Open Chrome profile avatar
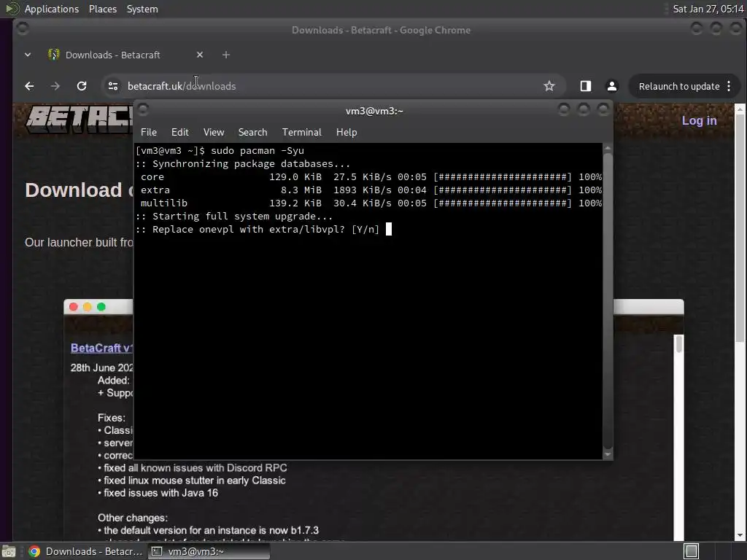 pos(612,86)
